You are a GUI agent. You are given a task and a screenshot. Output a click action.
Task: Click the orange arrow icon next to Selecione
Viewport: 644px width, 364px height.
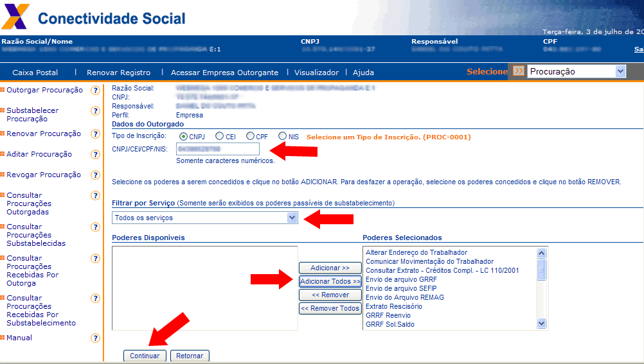[x=519, y=71]
